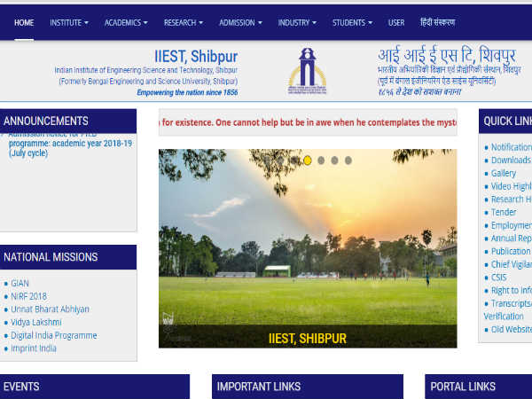Select the yellow active slide indicator dot

pyautogui.click(x=308, y=160)
